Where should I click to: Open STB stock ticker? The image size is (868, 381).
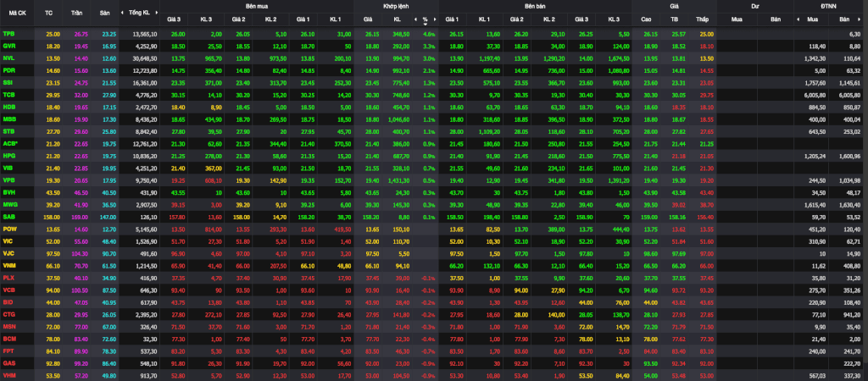point(8,131)
